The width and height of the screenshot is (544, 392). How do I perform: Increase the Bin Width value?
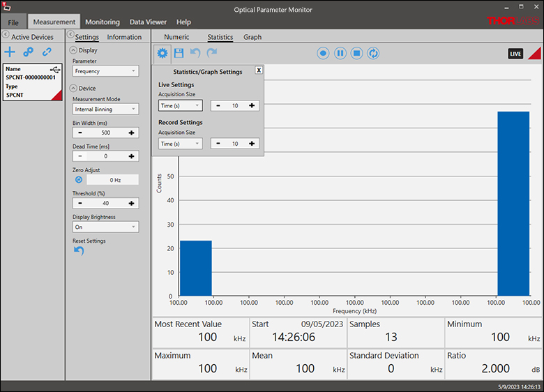click(x=131, y=133)
